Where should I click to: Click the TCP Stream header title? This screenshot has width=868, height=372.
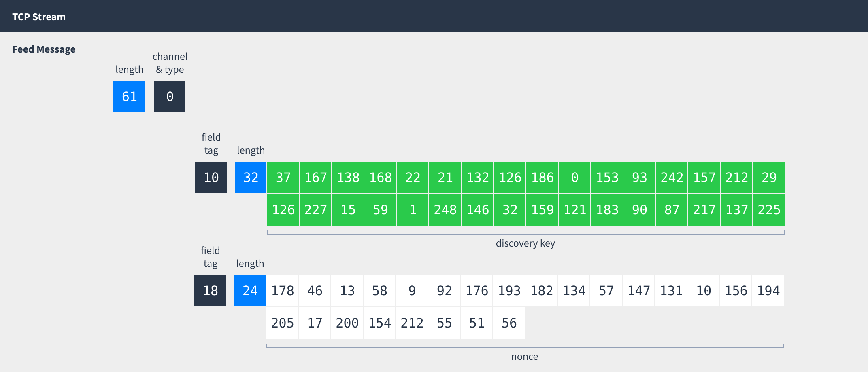[x=39, y=17]
